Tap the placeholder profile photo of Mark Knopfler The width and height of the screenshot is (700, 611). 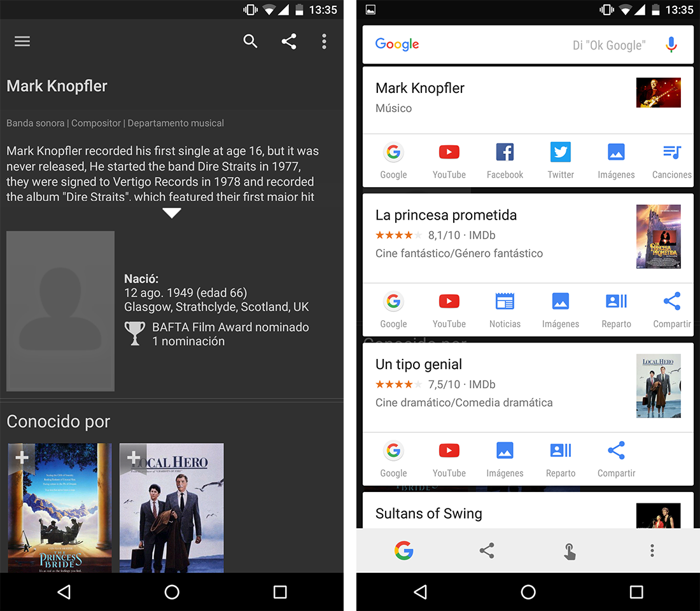(60, 311)
